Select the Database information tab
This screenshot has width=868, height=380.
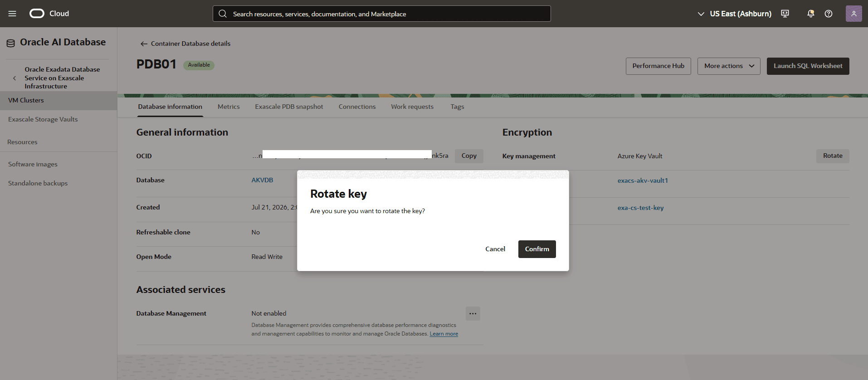pyautogui.click(x=170, y=107)
